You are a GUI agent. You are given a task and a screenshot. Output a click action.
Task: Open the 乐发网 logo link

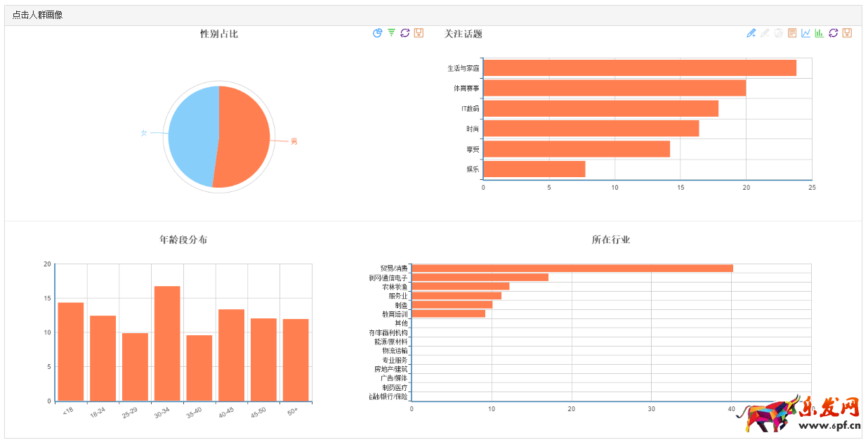pyautogui.click(x=801, y=415)
